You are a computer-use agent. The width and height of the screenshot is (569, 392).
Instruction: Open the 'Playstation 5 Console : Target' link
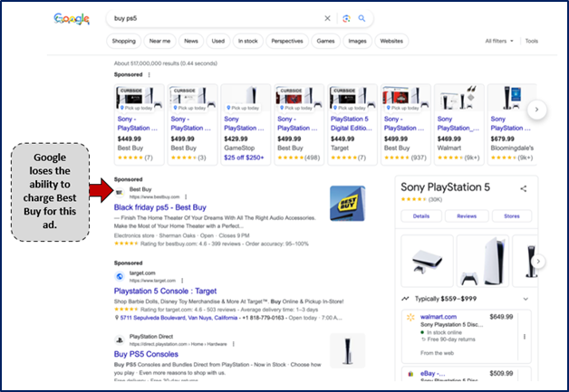point(165,292)
